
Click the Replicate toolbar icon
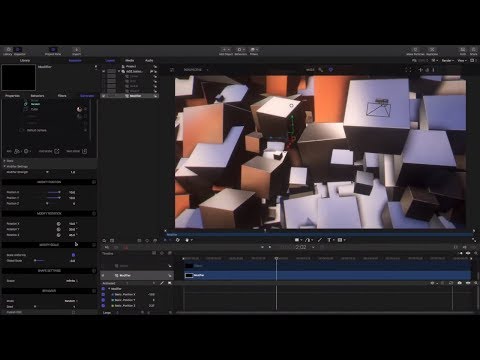432,51
